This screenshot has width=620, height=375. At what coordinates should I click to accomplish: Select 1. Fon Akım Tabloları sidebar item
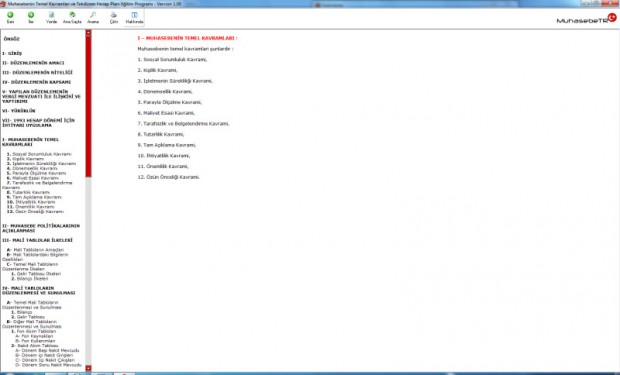[34, 331]
